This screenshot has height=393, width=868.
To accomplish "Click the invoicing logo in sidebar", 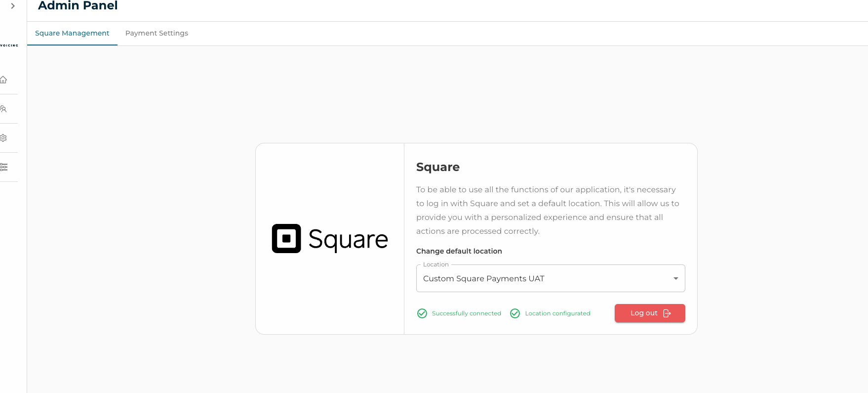I will click(9, 45).
